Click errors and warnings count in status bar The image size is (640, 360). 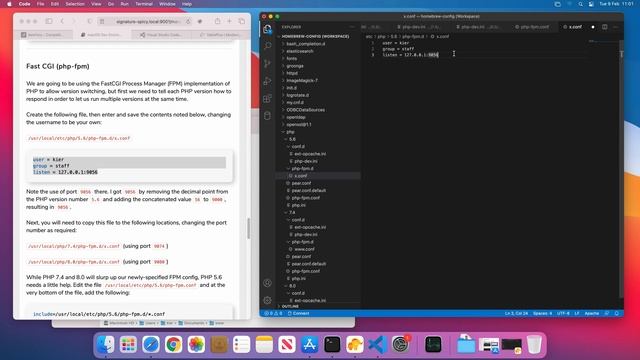[x=273, y=313]
